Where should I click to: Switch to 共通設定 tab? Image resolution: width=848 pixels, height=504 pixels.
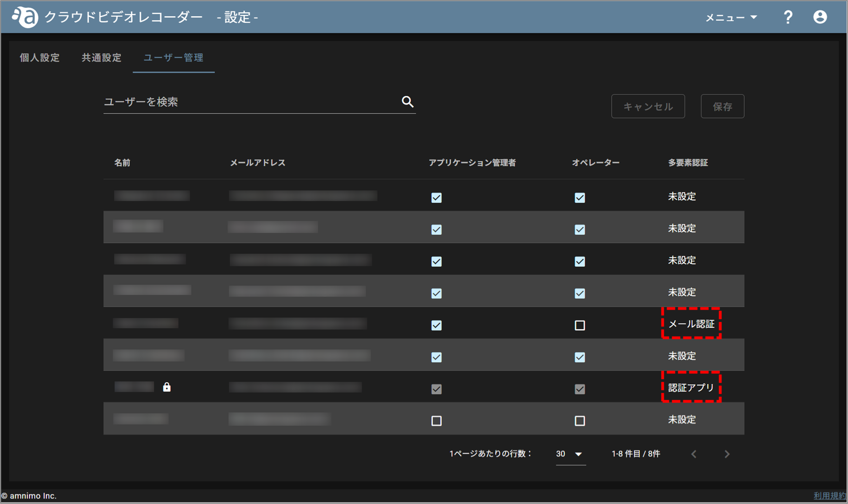pyautogui.click(x=101, y=58)
